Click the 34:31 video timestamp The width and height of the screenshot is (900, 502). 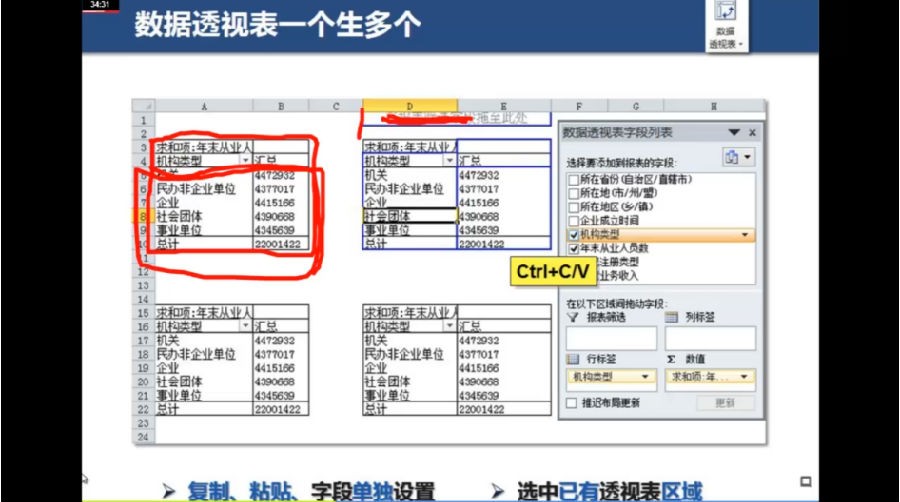click(x=100, y=5)
